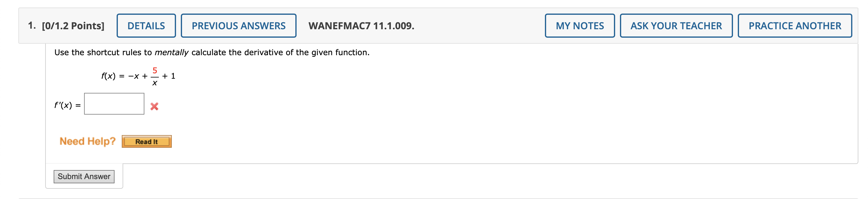Click the Need Help? label

pyautogui.click(x=88, y=141)
